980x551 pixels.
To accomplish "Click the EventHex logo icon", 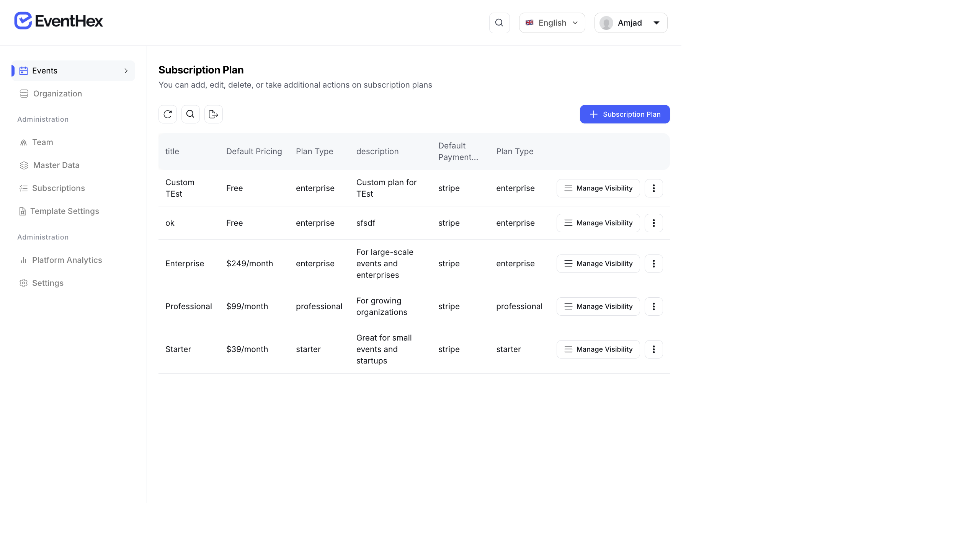I will [22, 20].
